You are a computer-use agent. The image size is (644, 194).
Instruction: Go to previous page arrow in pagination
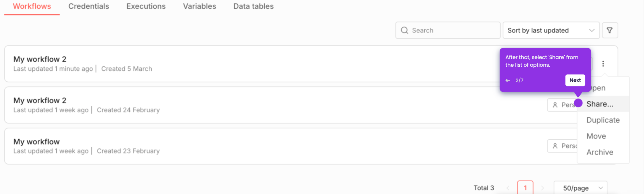click(x=508, y=188)
